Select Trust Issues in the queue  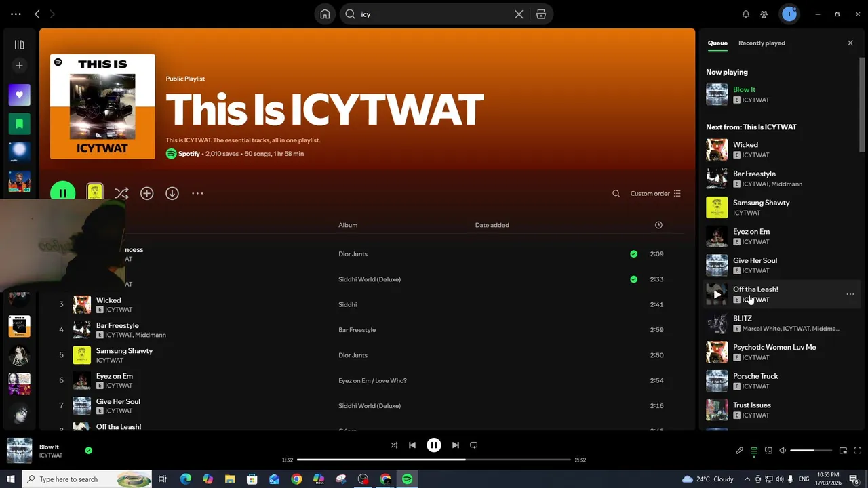pyautogui.click(x=780, y=410)
